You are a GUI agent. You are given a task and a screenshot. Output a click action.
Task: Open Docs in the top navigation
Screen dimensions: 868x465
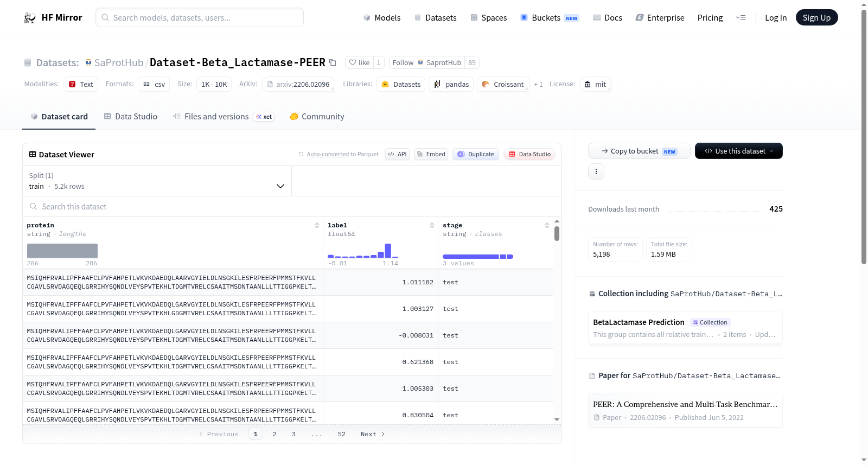(608, 18)
